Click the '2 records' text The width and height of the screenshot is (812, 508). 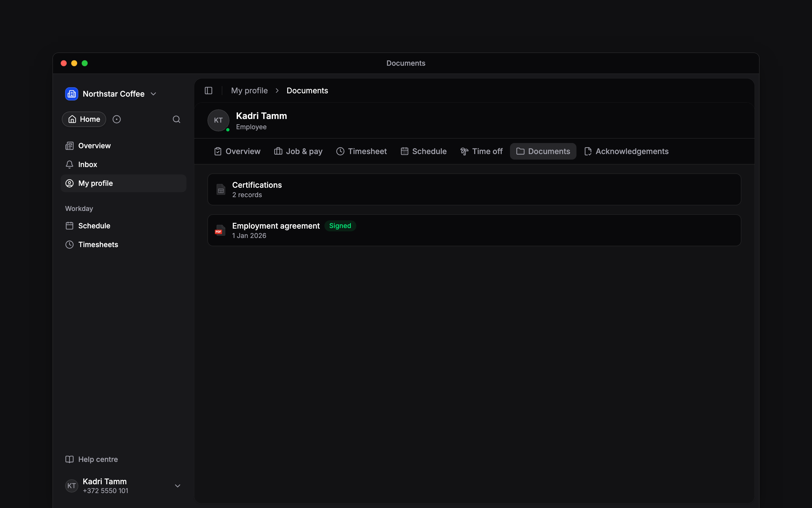(247, 195)
